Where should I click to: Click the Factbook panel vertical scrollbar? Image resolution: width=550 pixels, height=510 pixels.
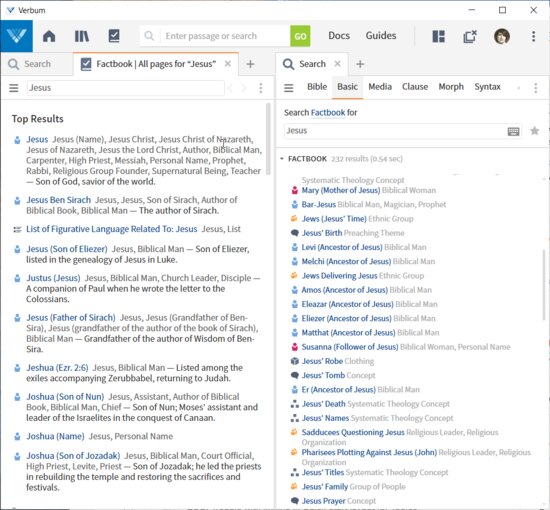point(268,139)
